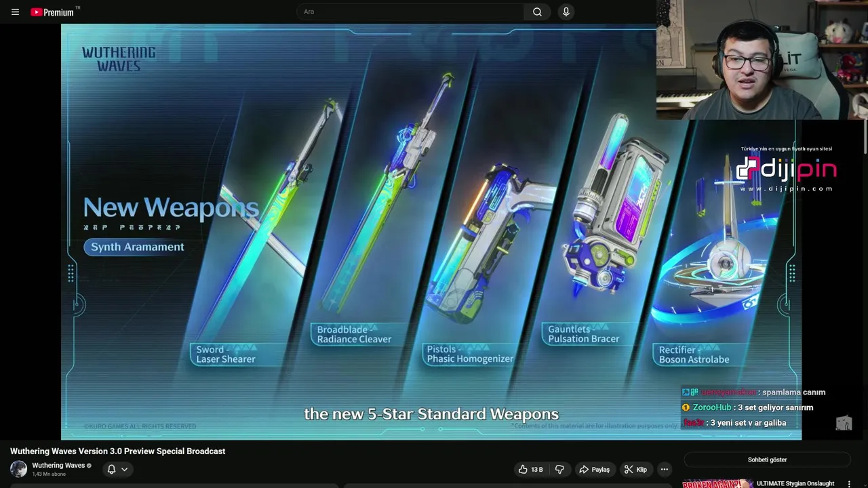Click the '1,43 Mn abone' subscriber count

pyautogui.click(x=49, y=474)
